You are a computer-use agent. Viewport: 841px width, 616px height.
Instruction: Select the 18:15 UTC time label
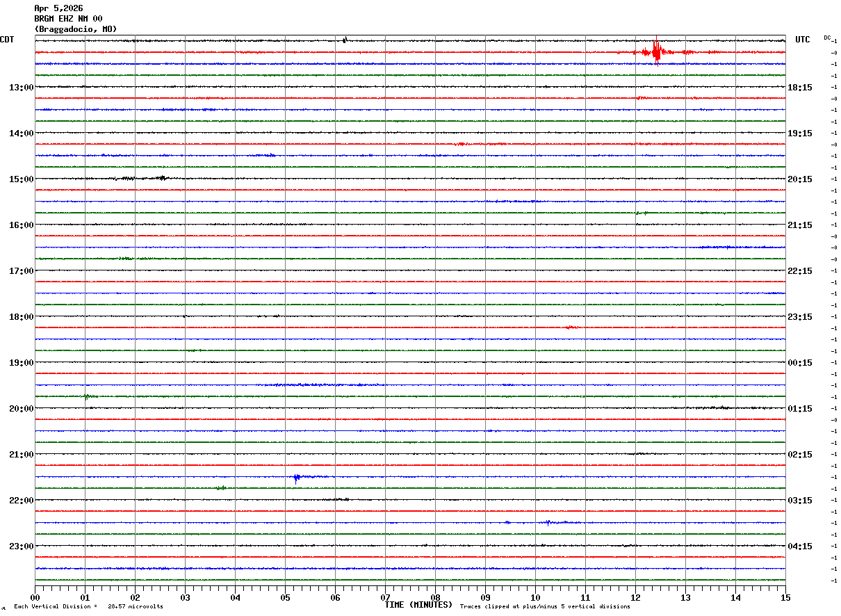click(800, 88)
